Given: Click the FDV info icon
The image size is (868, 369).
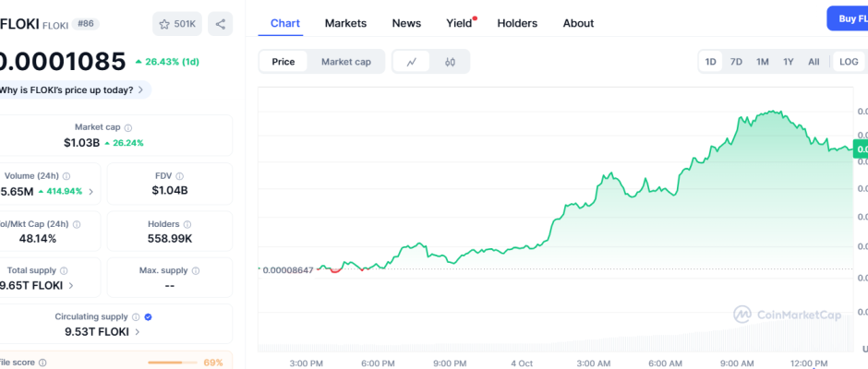Looking at the screenshot, I should [x=179, y=175].
